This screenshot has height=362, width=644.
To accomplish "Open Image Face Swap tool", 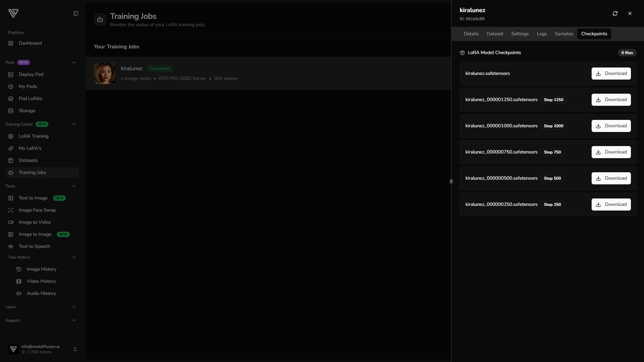I will [x=37, y=210].
